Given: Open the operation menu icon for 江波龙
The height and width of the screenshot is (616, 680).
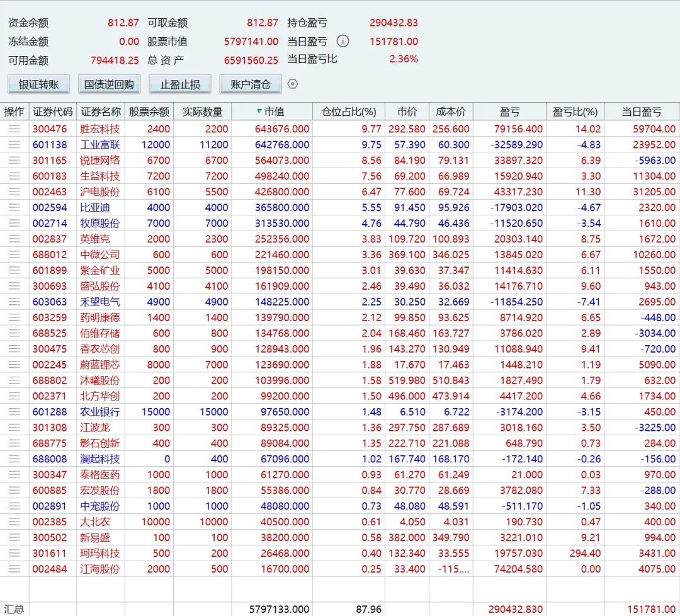Looking at the screenshot, I should point(14,427).
